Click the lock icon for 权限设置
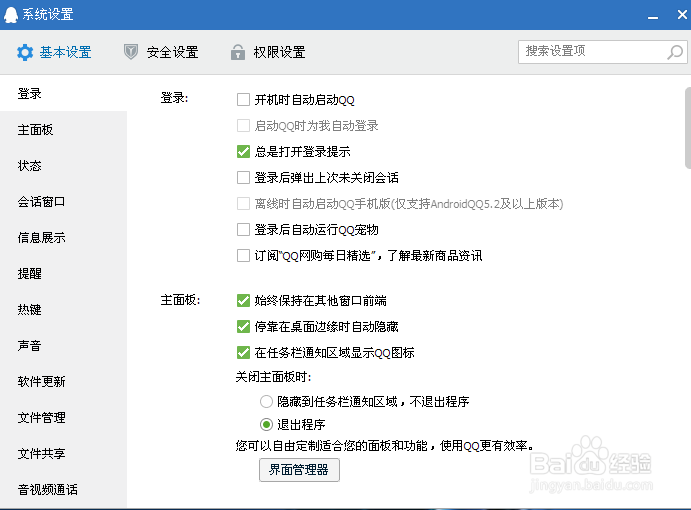The width and height of the screenshot is (691, 510). pos(238,52)
